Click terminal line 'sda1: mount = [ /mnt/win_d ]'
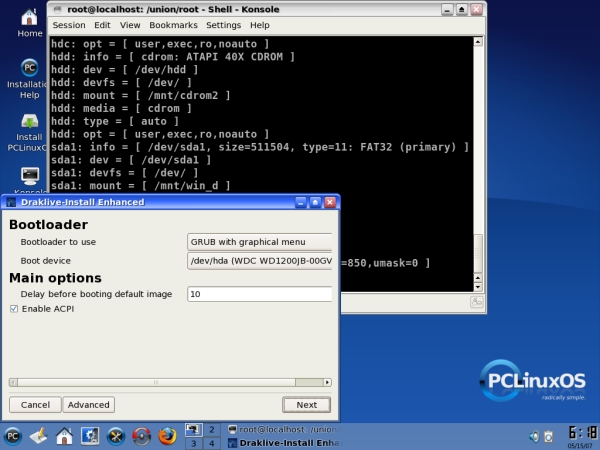The width and height of the screenshot is (600, 450). coord(140,186)
